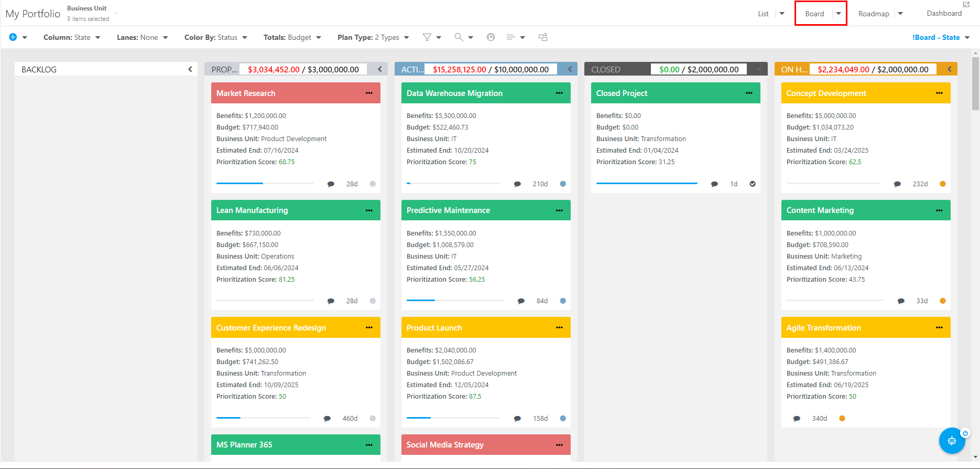Open the filter funnel icon
Screen dimensions: 980x469
click(427, 37)
